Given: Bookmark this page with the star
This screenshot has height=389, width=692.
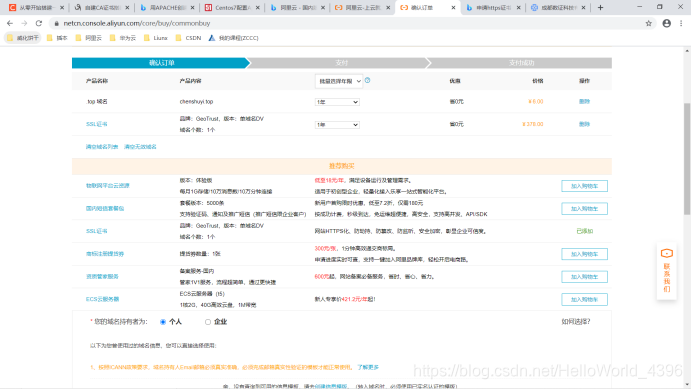Looking at the screenshot, I should point(648,23).
